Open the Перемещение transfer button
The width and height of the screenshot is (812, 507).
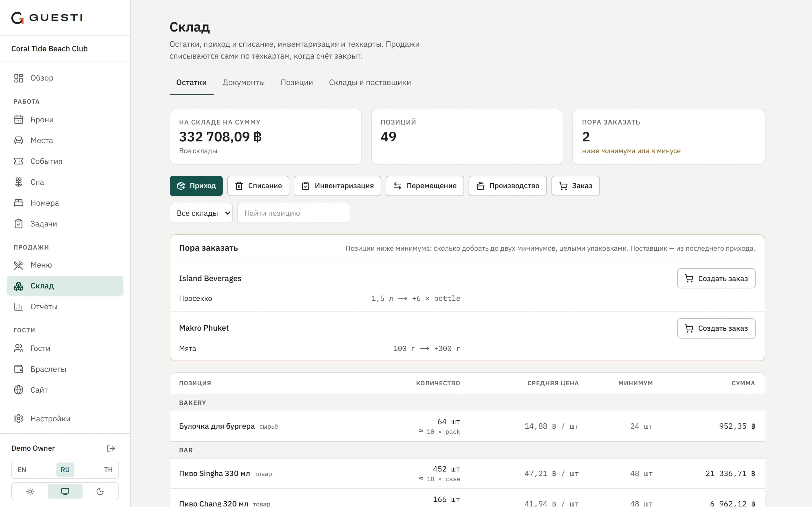[424, 186]
